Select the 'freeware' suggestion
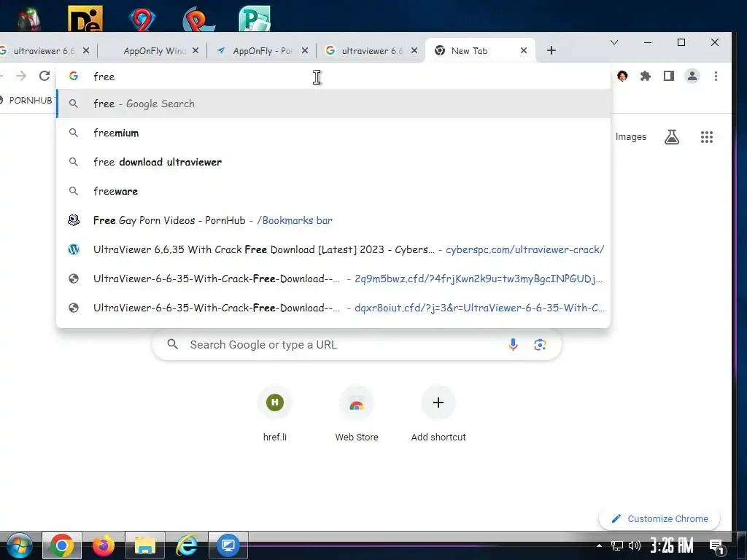 333,191
